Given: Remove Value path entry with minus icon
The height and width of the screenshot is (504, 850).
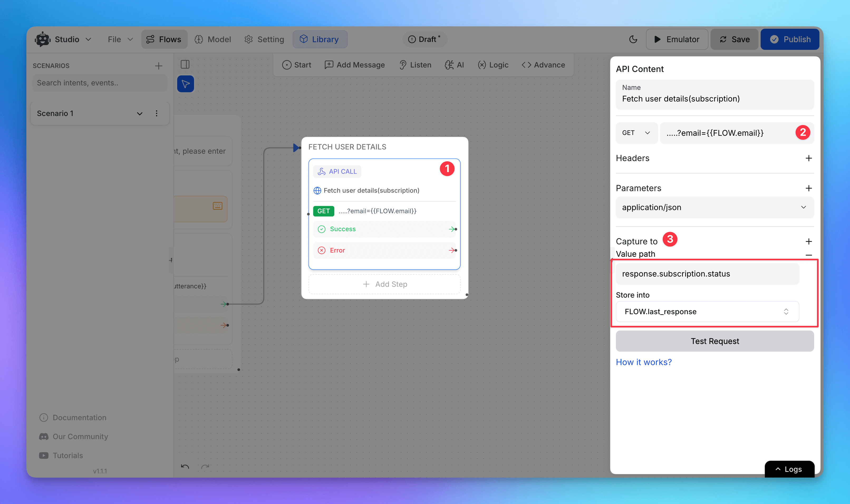Looking at the screenshot, I should tap(809, 255).
